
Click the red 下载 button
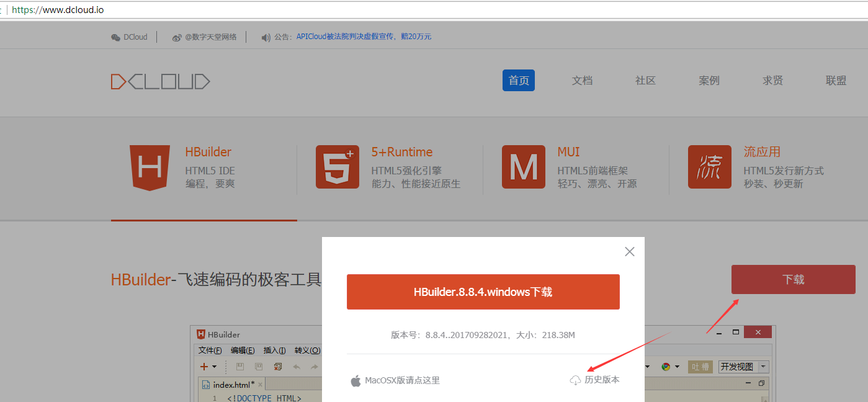[x=793, y=279]
